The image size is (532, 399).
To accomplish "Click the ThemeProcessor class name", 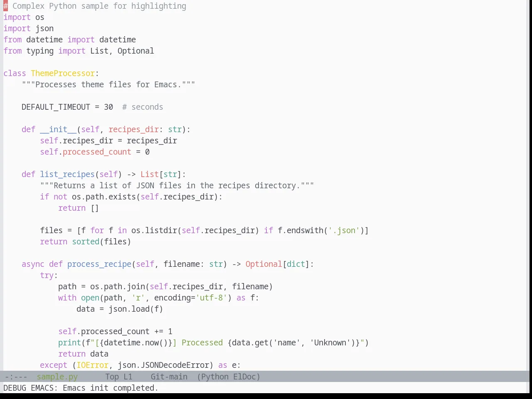I will pyautogui.click(x=63, y=74).
